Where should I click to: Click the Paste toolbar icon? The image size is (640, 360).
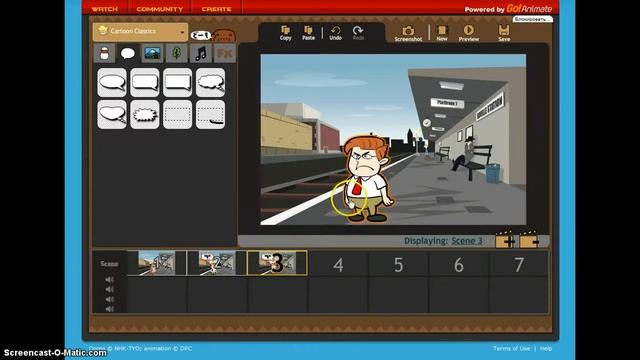coord(308,33)
